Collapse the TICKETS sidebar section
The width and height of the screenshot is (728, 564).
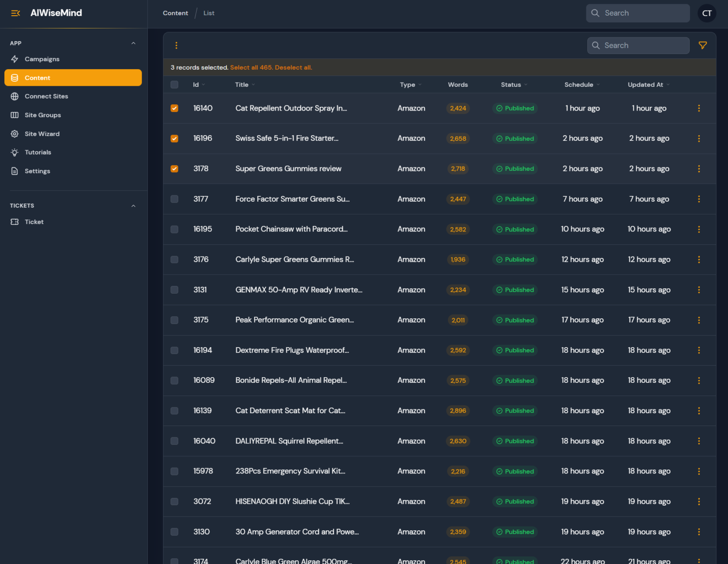133,205
